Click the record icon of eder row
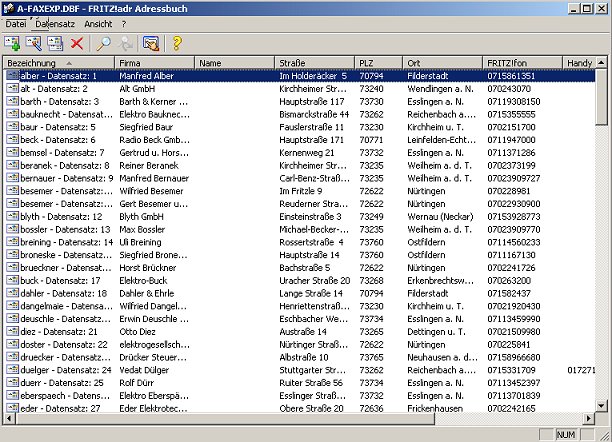Viewport: 612px width, 442px height. (x=12, y=408)
